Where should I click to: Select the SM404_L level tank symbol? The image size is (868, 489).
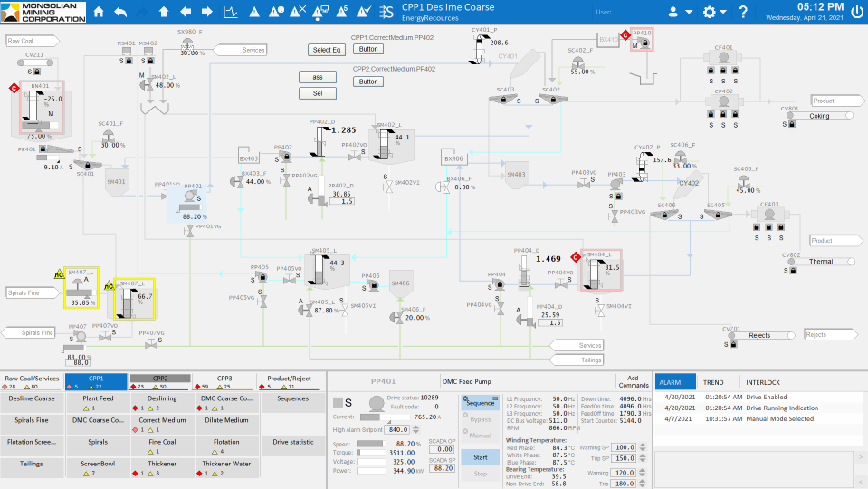point(601,270)
